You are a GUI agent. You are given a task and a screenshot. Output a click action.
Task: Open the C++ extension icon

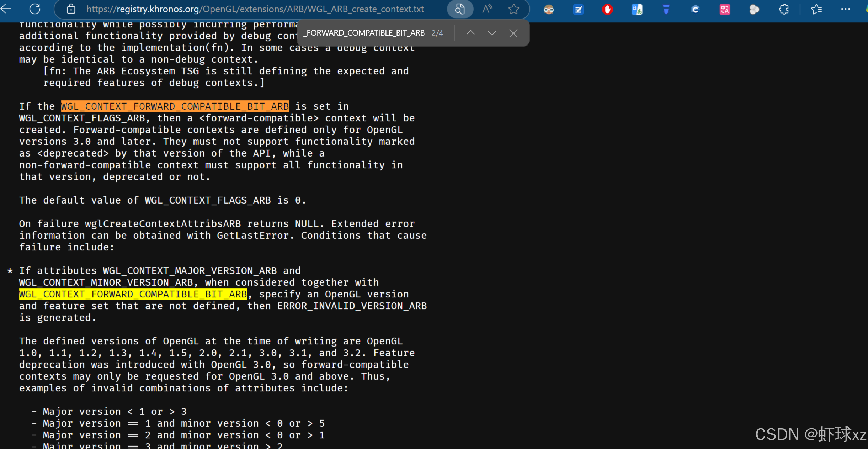coord(696,9)
